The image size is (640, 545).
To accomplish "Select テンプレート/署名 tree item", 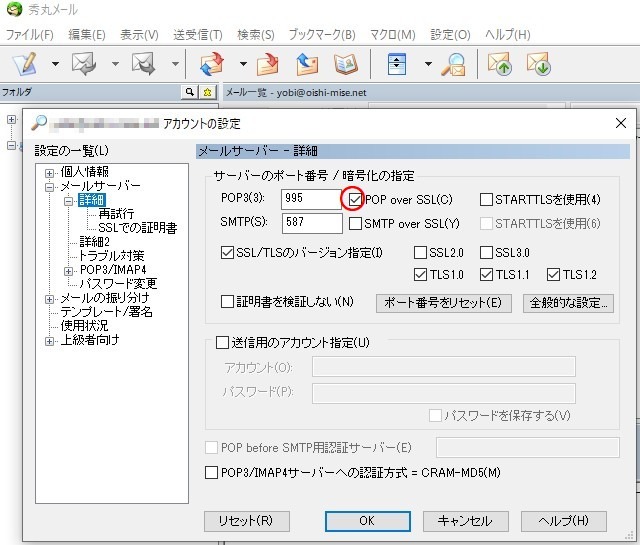I will point(107,312).
